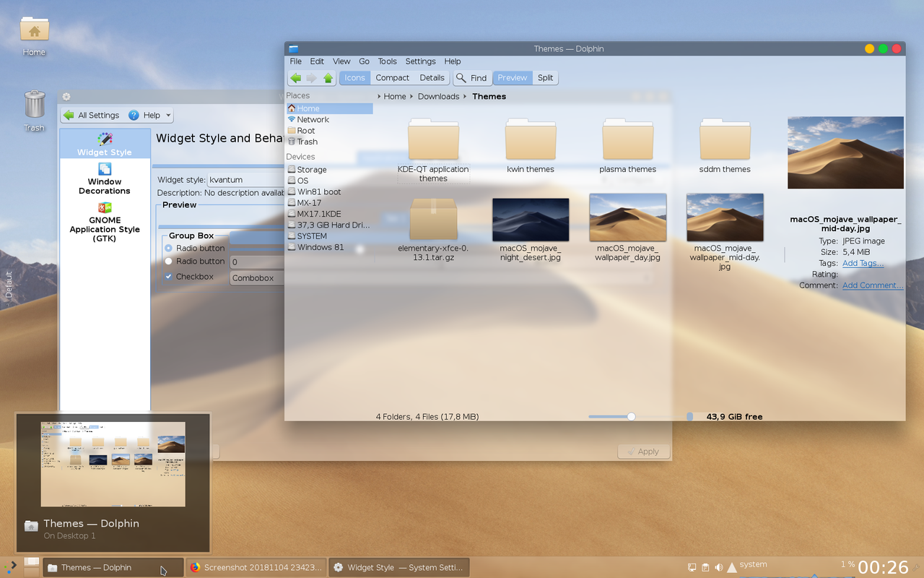Open OS device in Devices list
The image size is (924, 578).
pos(329,181)
